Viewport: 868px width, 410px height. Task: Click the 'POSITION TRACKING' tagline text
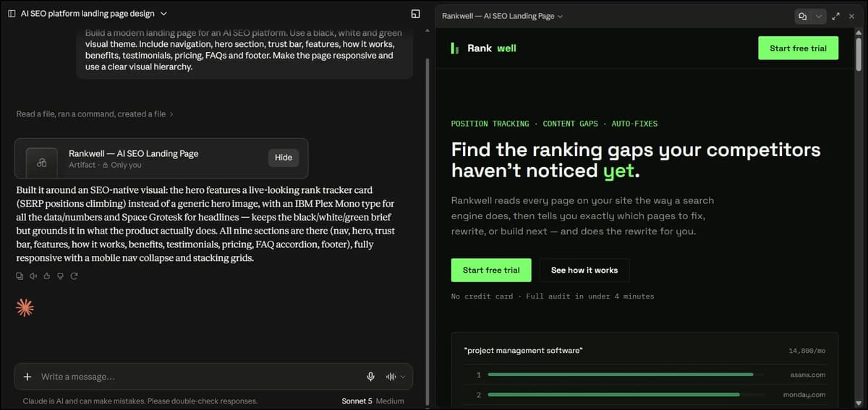pyautogui.click(x=490, y=124)
